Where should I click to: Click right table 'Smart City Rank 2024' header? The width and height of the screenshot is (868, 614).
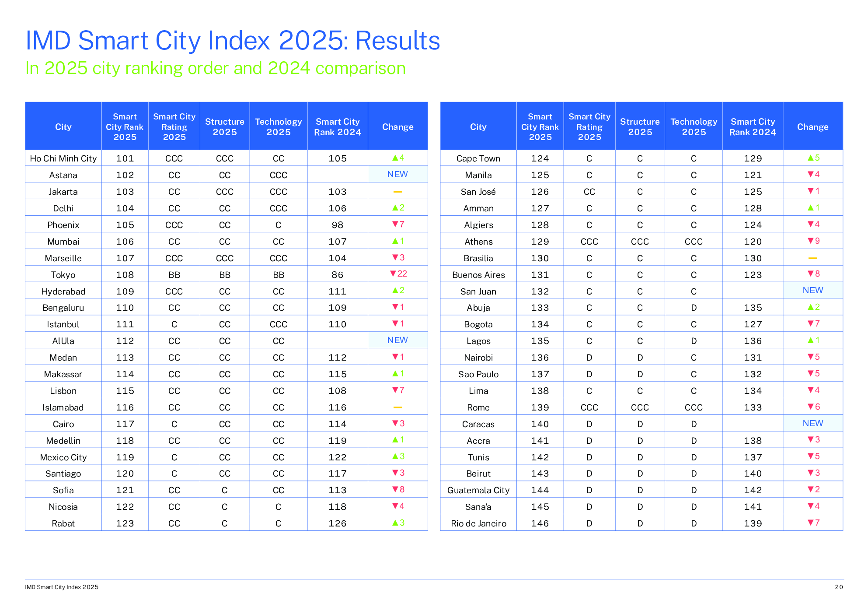(x=753, y=126)
